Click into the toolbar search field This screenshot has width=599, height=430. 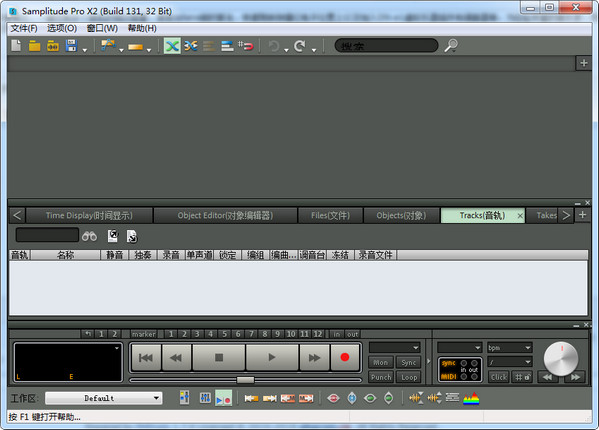tap(386, 46)
